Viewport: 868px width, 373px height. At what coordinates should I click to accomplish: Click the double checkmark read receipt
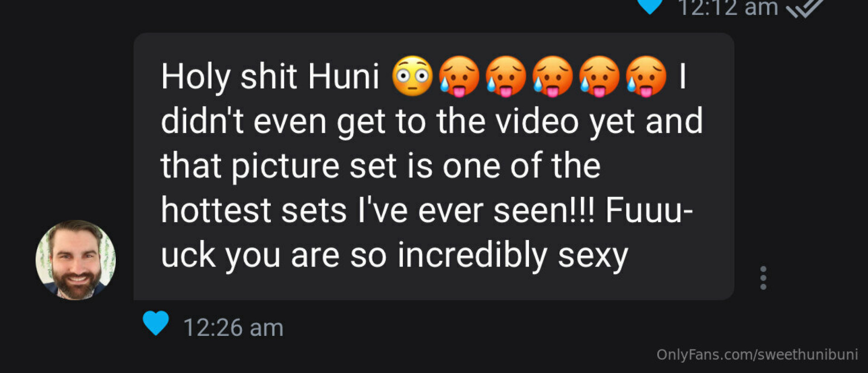[x=805, y=8]
